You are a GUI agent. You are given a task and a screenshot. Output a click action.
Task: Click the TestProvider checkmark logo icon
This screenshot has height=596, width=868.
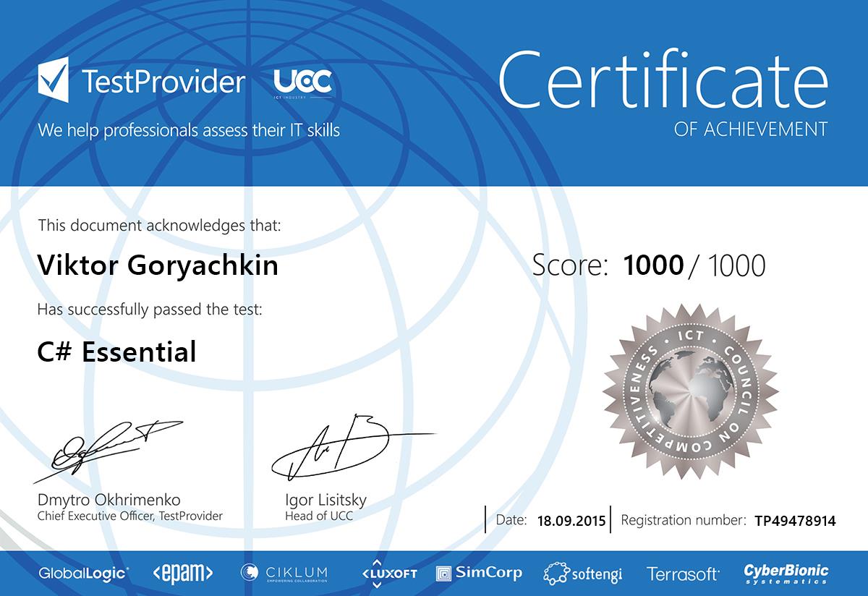[x=54, y=81]
